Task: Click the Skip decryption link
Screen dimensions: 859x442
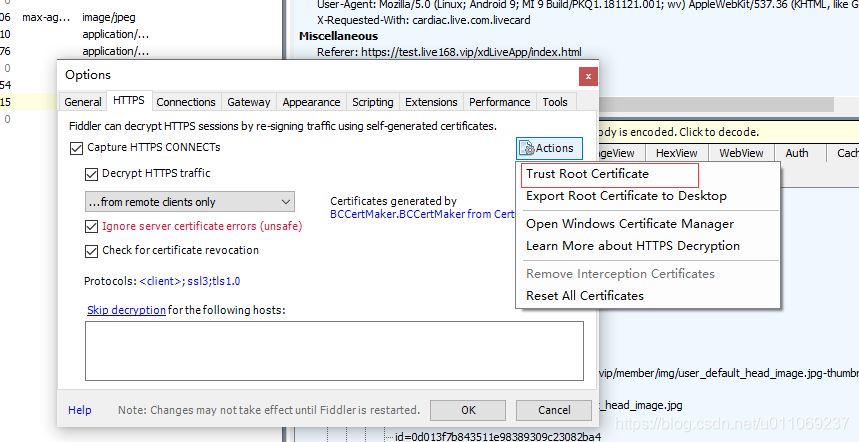Action: tap(126, 310)
